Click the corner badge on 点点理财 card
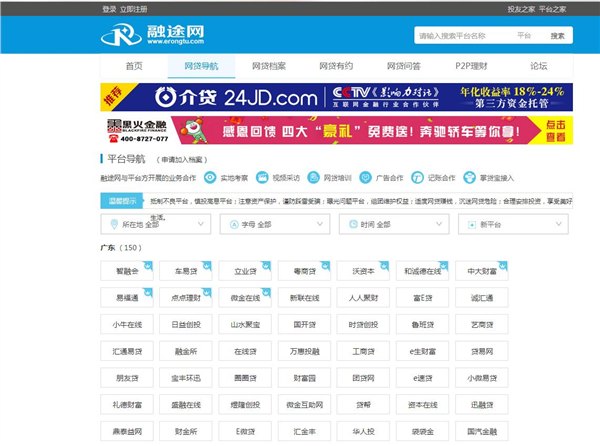Viewport: 600px width, 446px height. 207,292
